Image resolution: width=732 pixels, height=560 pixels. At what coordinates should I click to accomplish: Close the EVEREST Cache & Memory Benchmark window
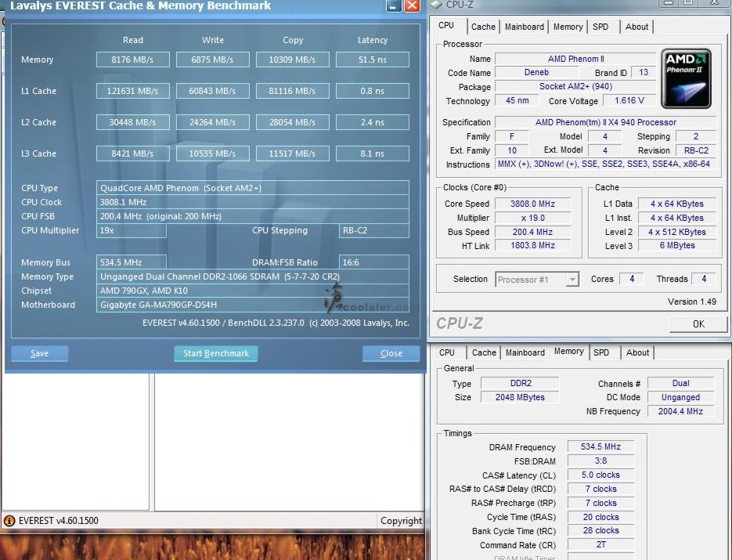tap(412, 5)
